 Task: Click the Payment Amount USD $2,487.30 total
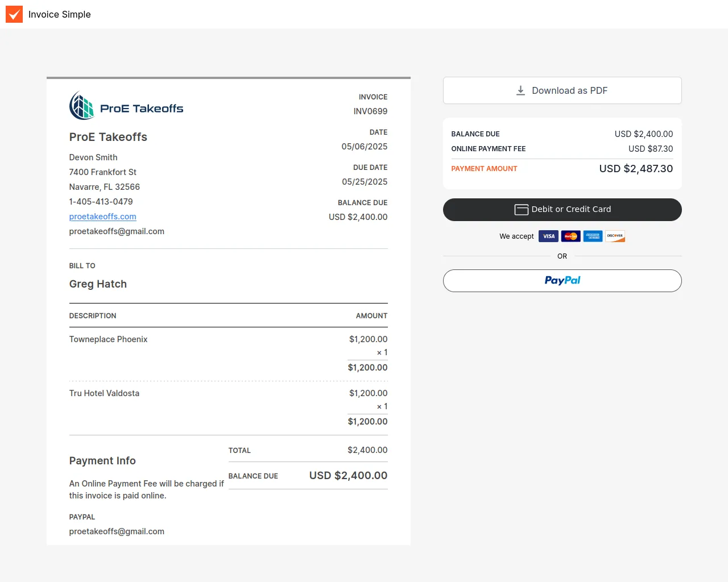tap(636, 169)
